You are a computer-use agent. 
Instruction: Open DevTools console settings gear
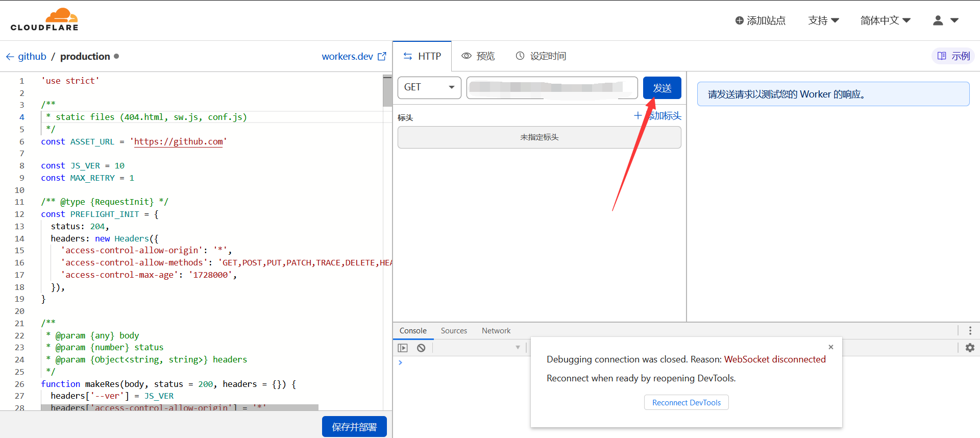(970, 348)
